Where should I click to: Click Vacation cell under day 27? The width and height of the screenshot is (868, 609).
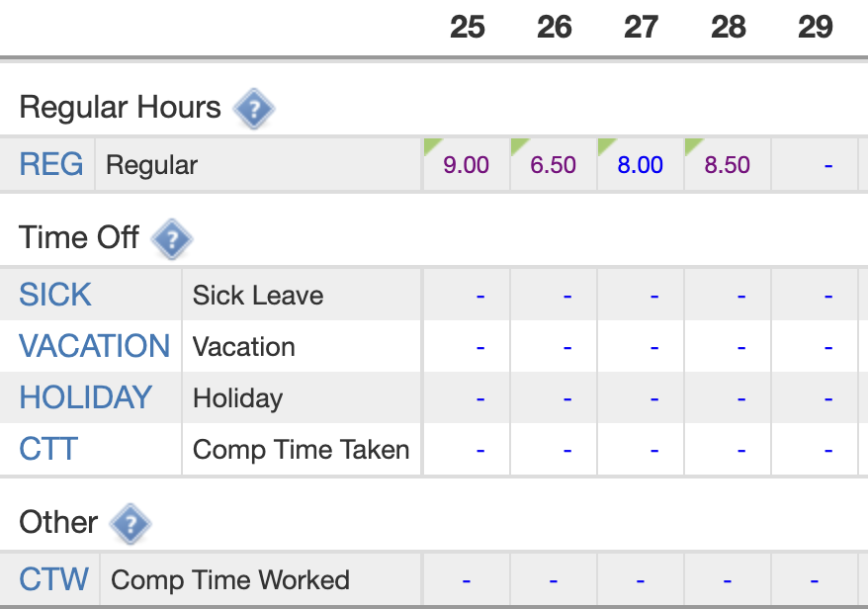654,346
